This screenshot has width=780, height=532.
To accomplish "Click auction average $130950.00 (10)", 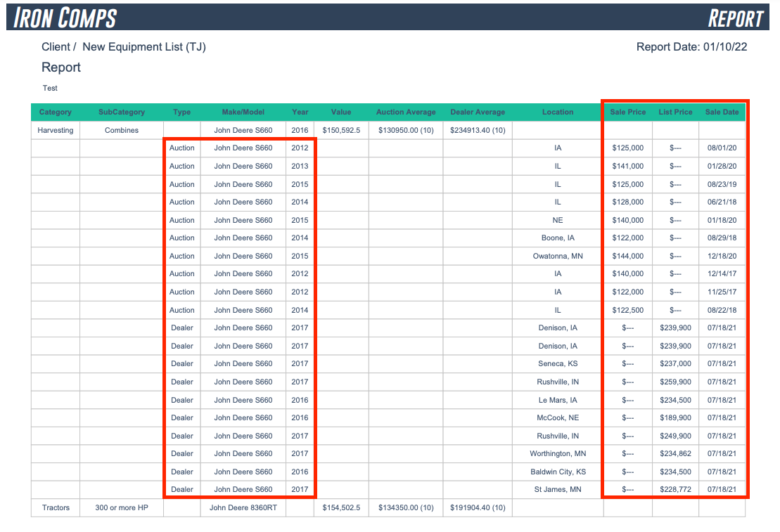I will (406, 130).
